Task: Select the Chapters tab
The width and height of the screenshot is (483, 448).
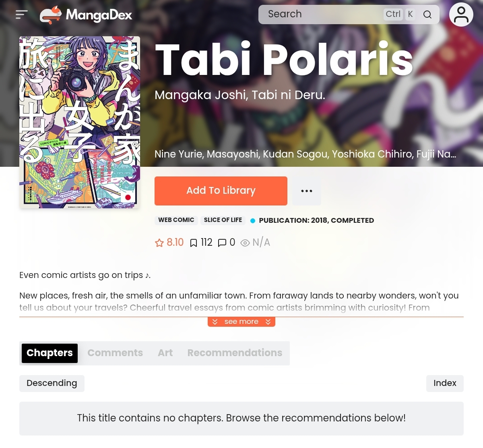Action: (50, 353)
